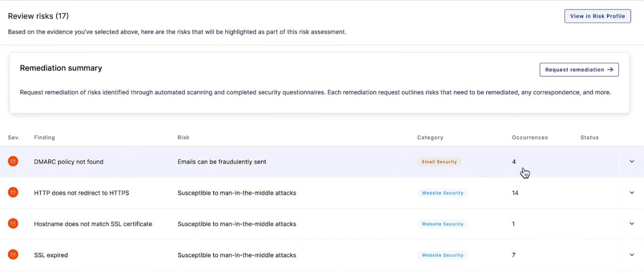This screenshot has width=644, height=274.
Task: Select Website Security badge on HTTP redirect row
Action: point(442,192)
